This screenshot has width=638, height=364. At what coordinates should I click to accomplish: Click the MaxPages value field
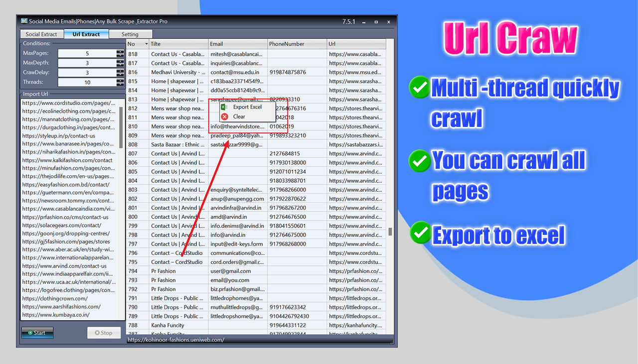pyautogui.click(x=87, y=53)
